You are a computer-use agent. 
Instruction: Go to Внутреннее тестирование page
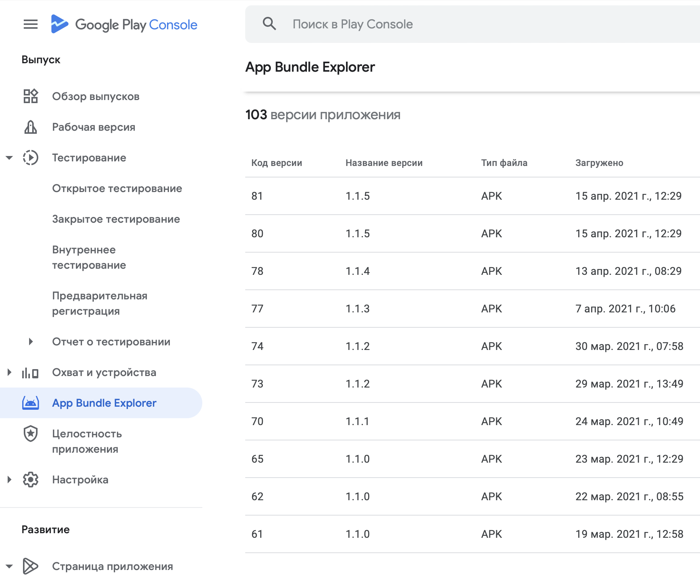click(89, 257)
